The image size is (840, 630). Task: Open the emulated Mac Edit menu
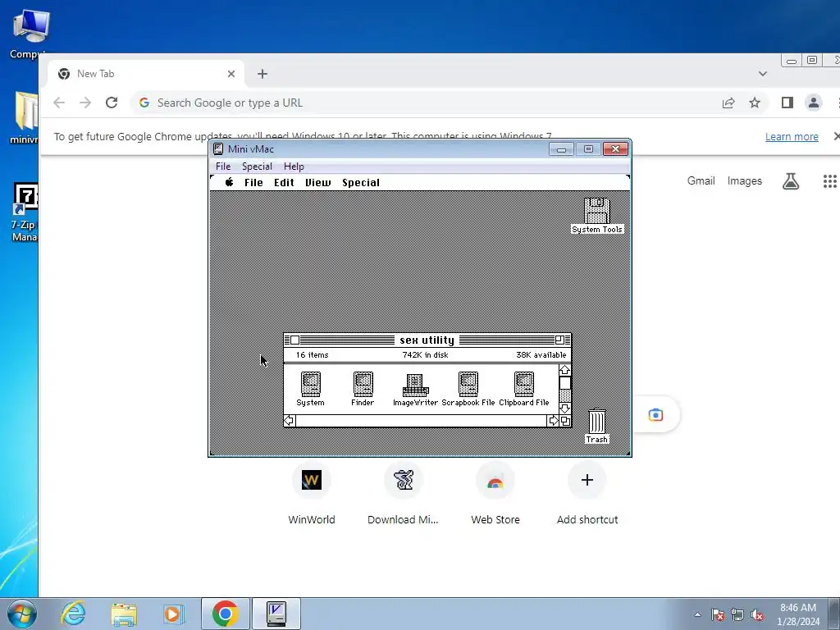click(x=284, y=183)
